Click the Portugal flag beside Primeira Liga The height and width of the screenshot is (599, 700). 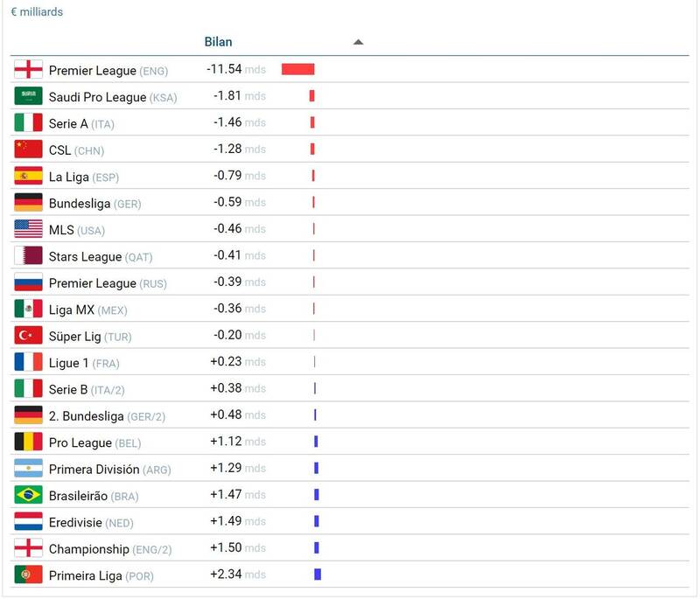pos(28,575)
